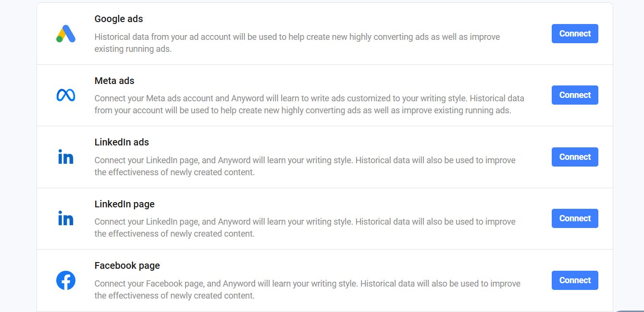Connect the Facebook page integration
The width and height of the screenshot is (644, 312).
[575, 280]
